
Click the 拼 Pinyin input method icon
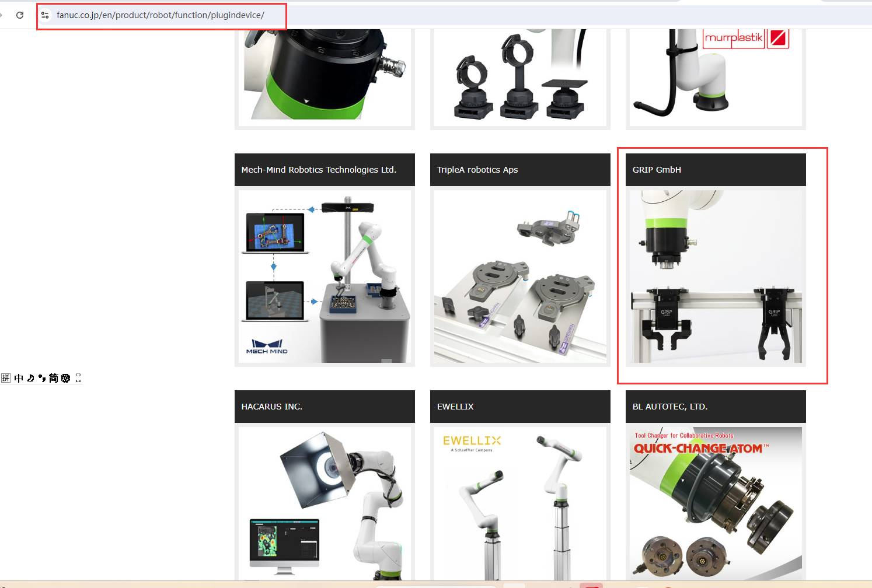click(6, 378)
